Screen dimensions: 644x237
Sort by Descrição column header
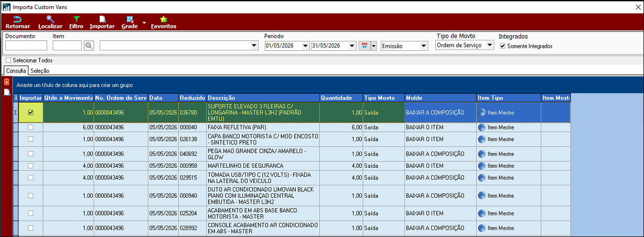[x=263, y=98]
